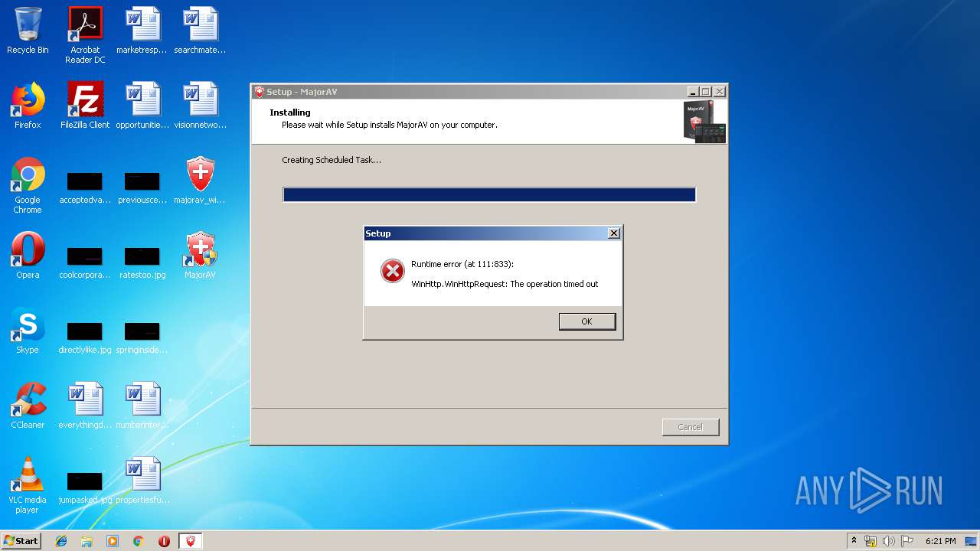Minimize the Setup - MajorAV window
Screen dimensions: 980x551
(692, 92)
